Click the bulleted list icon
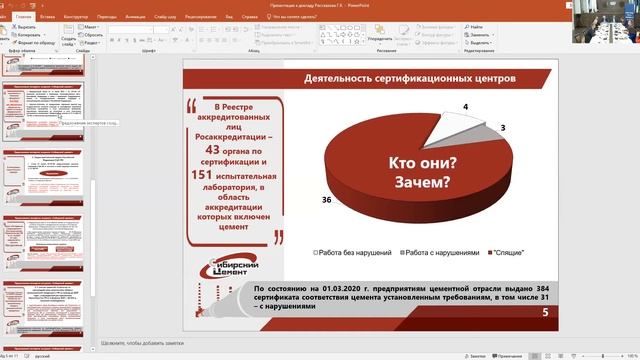The width and height of the screenshot is (640, 360). click(202, 29)
